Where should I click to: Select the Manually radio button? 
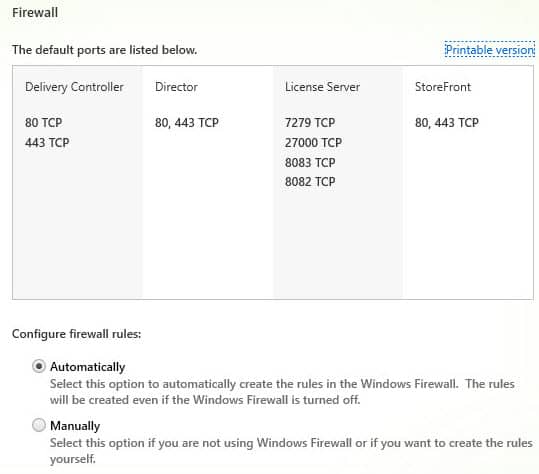click(39, 425)
